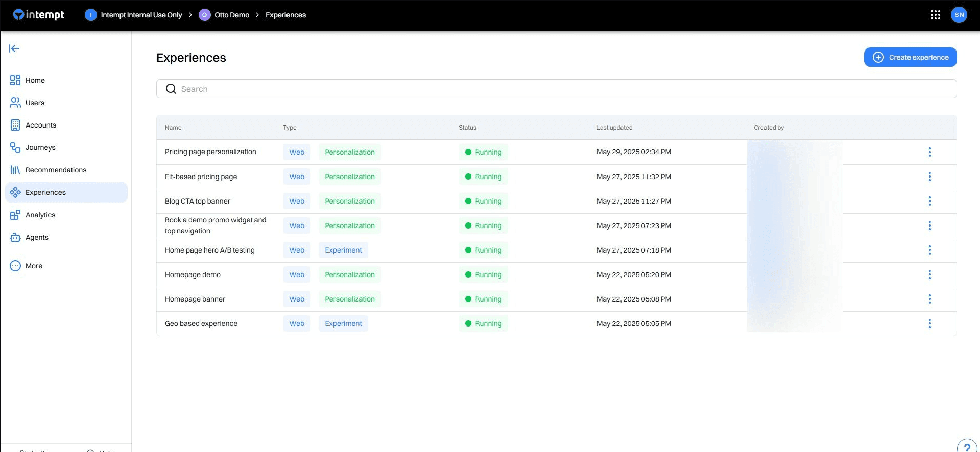980x452 pixels.
Task: Expand the More menu in sidebar
Action: click(x=34, y=266)
